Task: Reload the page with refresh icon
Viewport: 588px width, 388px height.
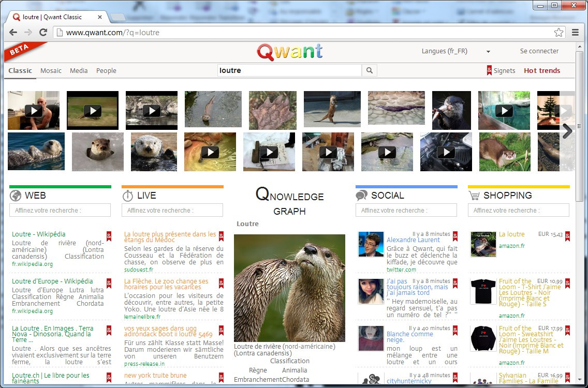Action: (43, 33)
